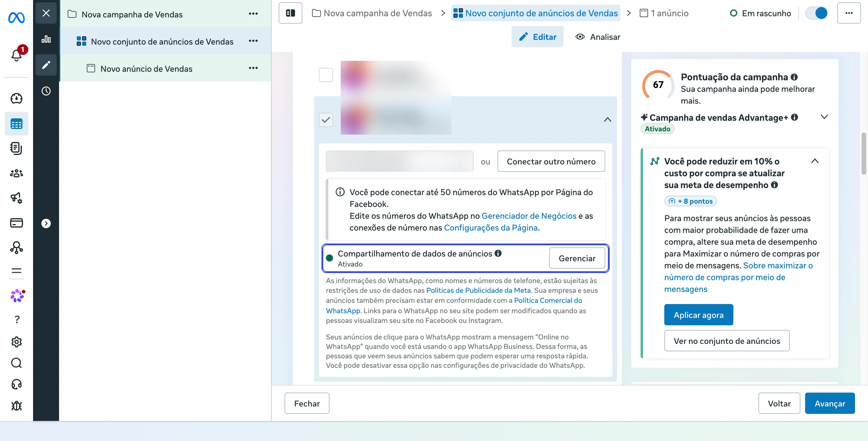Open Política Comercial do WhatsApp link
The image size is (868, 441).
[548, 300]
